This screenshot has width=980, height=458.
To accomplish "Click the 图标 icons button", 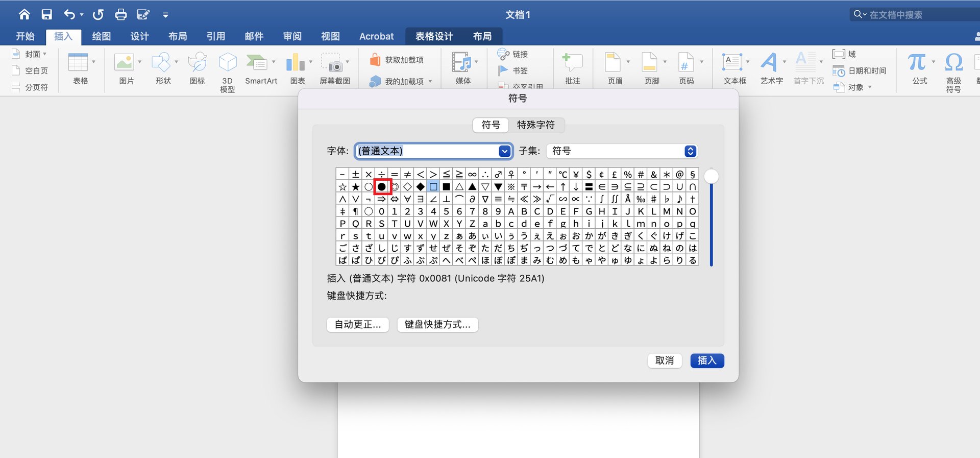I will coord(198,62).
